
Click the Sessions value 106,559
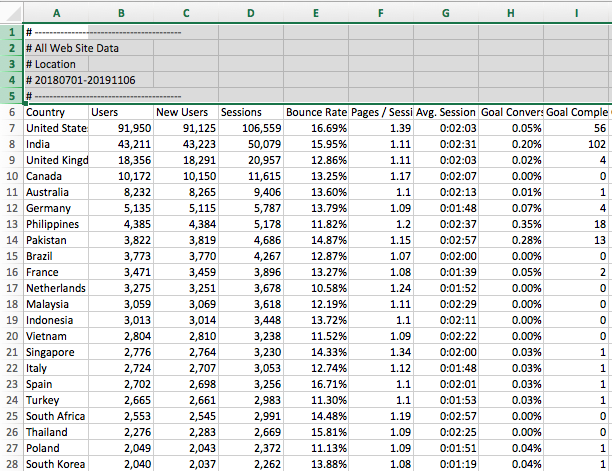[x=251, y=128]
